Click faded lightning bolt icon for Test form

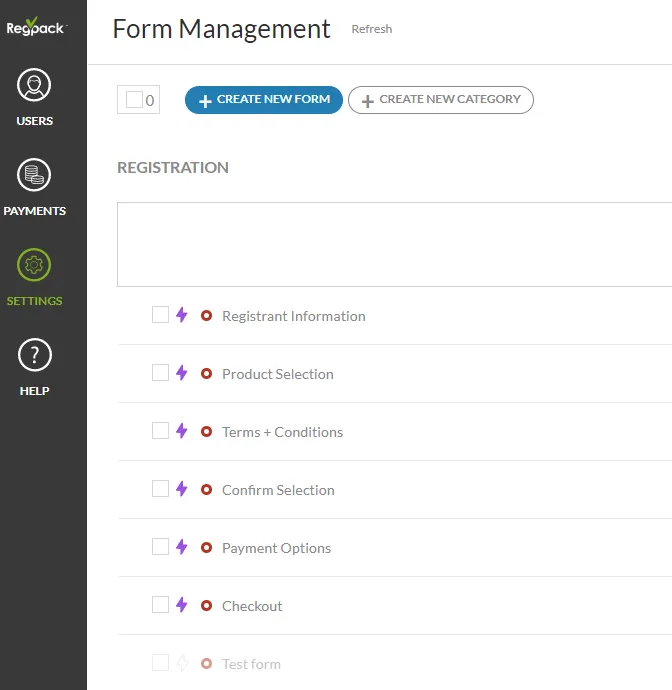pyautogui.click(x=182, y=663)
